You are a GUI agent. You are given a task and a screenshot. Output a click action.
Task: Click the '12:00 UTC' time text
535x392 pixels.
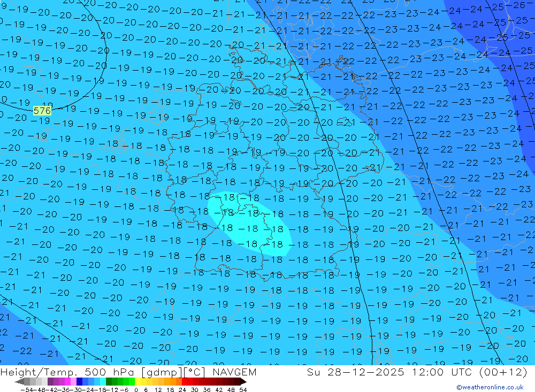pos(442,372)
